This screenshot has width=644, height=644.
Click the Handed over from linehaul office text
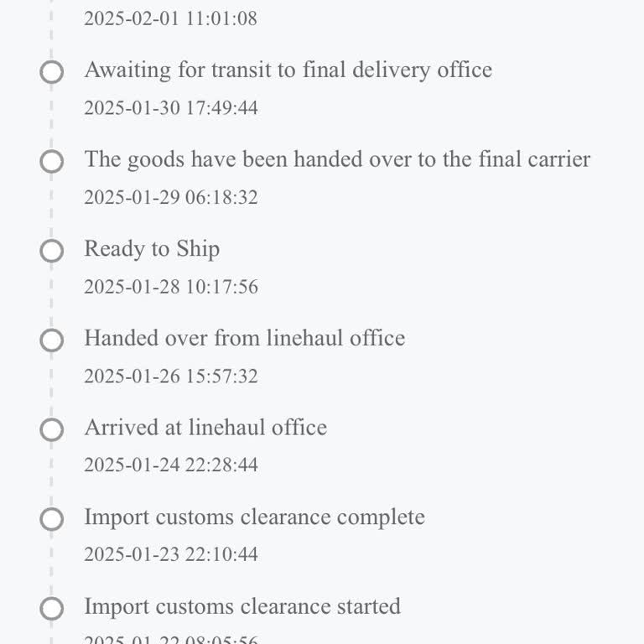[x=244, y=338]
